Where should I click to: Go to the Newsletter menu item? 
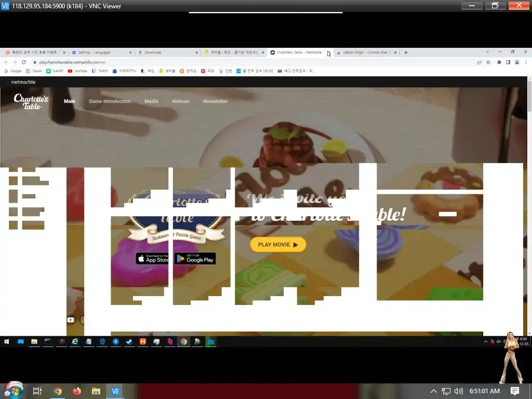point(216,101)
